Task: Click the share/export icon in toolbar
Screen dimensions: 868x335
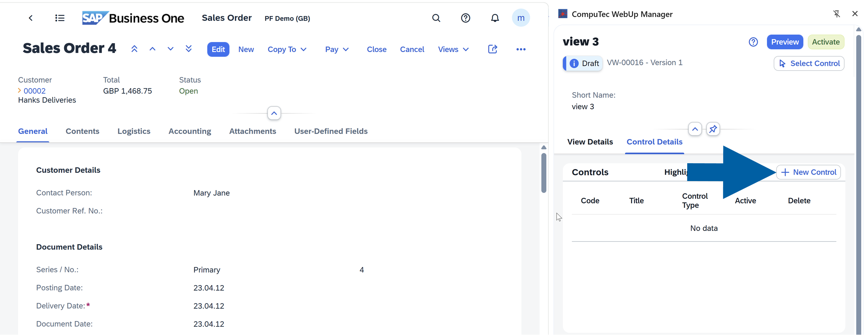Action: tap(493, 49)
